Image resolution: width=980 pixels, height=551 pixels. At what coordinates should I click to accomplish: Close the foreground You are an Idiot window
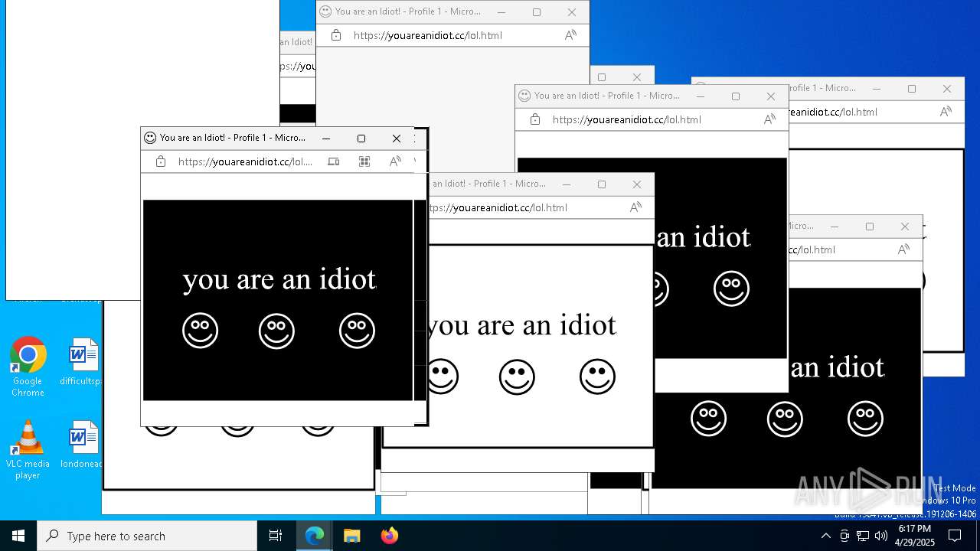click(x=397, y=139)
